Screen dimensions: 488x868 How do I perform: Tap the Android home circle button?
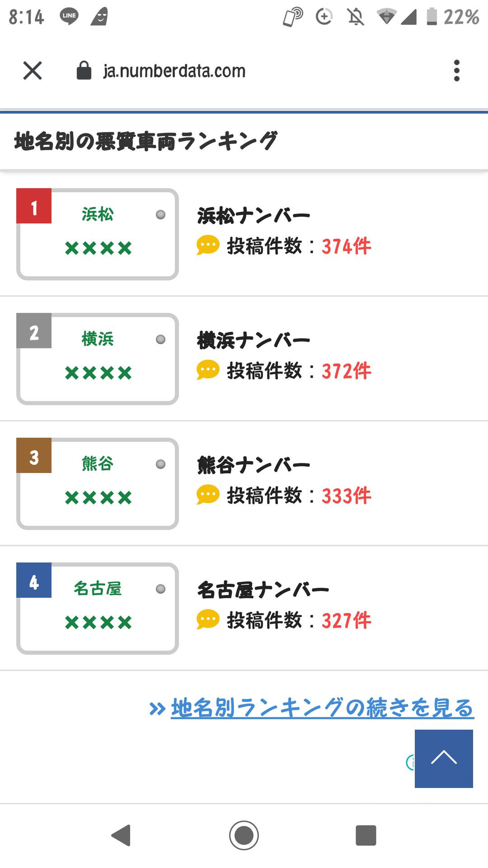244,835
